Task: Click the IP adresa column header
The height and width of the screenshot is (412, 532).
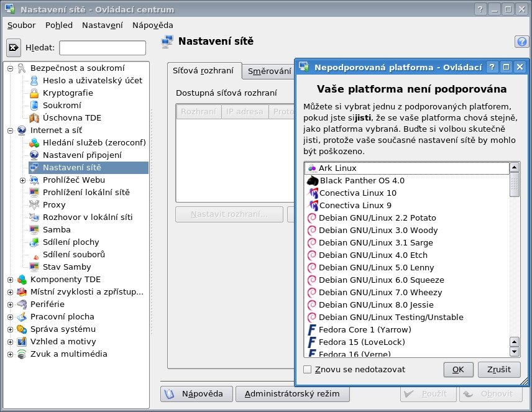Action: coord(245,112)
